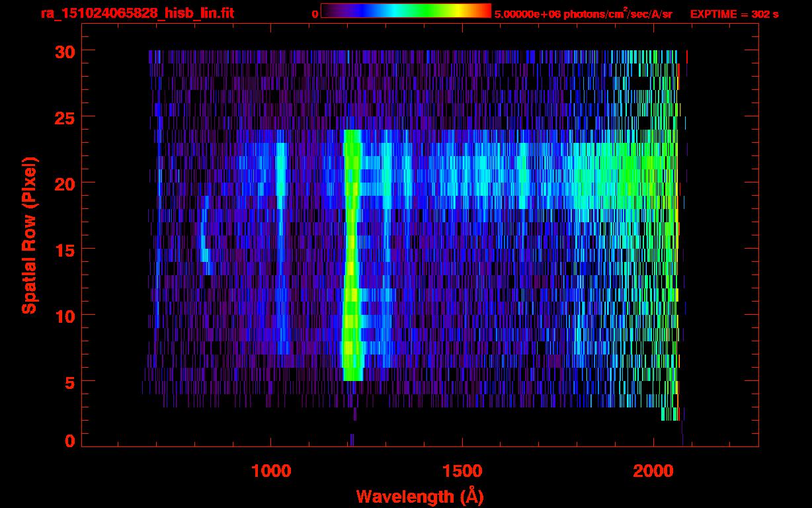The width and height of the screenshot is (812, 508).
Task: Click the x-axis tick label 1500
Action: pyautogui.click(x=462, y=471)
